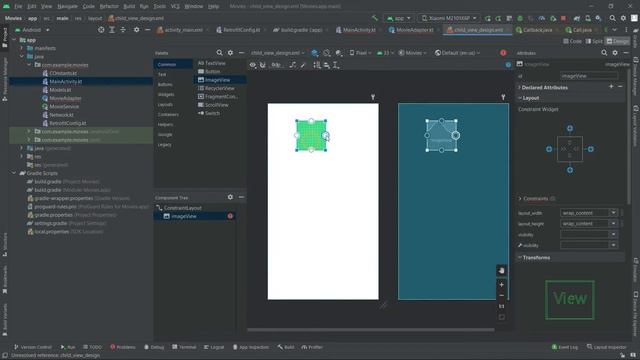Click the pan hand tool on canvas
Screen dimensions: 640x360
tap(502, 271)
